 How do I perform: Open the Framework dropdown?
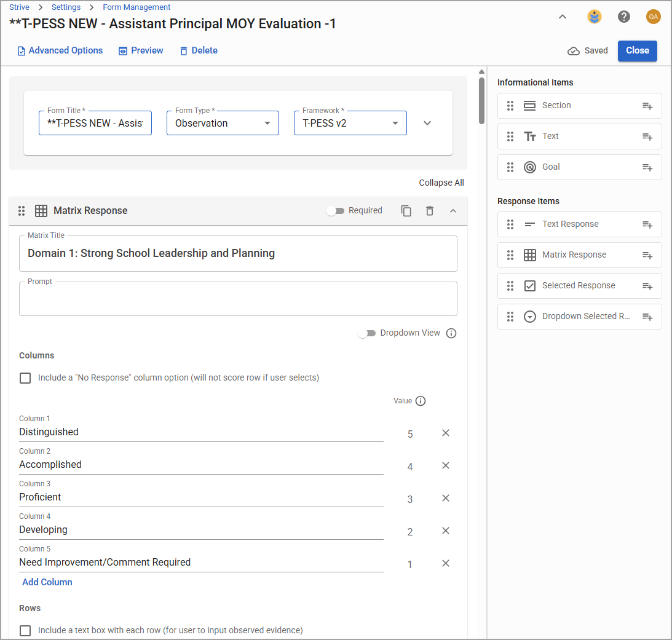pyautogui.click(x=350, y=124)
